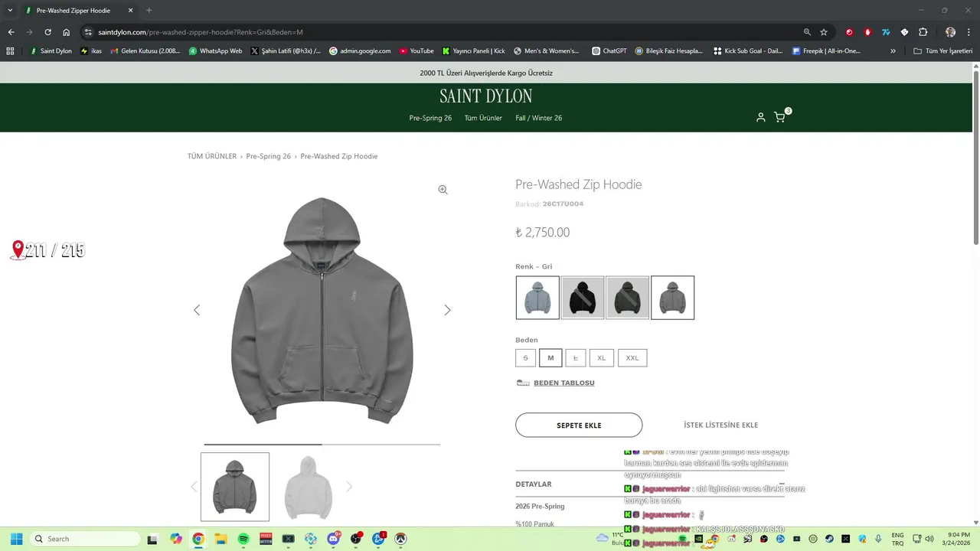Bookmark this page with the star icon
Image resolution: width=980 pixels, height=551 pixels.
tap(824, 32)
